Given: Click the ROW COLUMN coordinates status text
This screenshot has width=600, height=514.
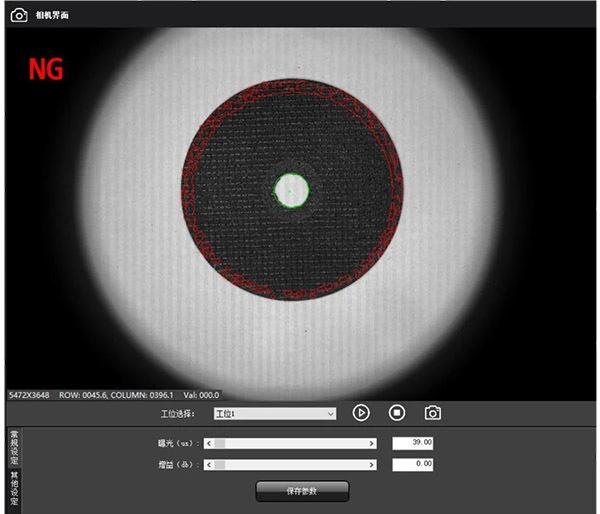Looking at the screenshot, I should 116,395.
